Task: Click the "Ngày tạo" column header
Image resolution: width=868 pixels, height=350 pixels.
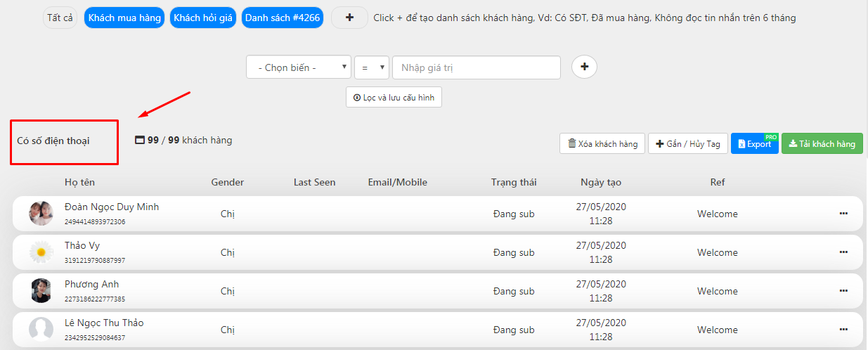Action: coord(601,182)
